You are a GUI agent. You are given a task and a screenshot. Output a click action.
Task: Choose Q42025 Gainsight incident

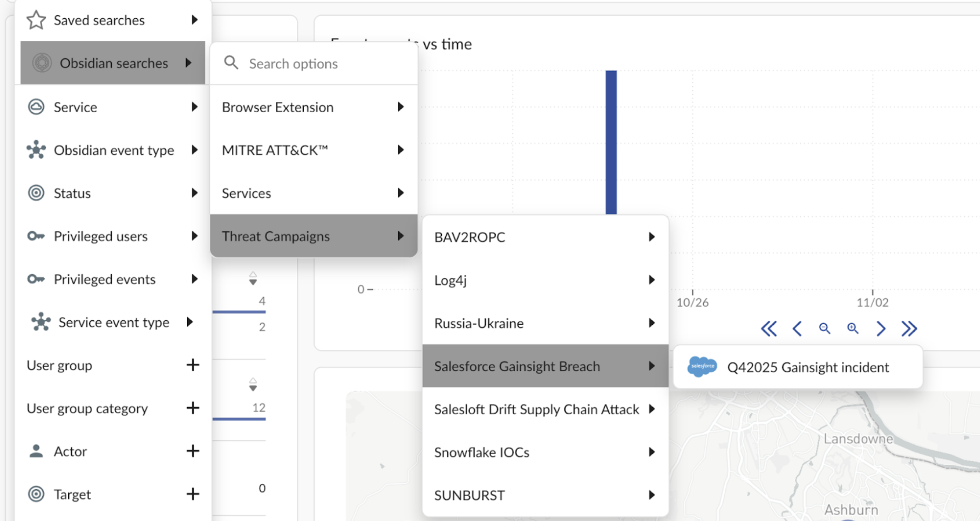798,367
